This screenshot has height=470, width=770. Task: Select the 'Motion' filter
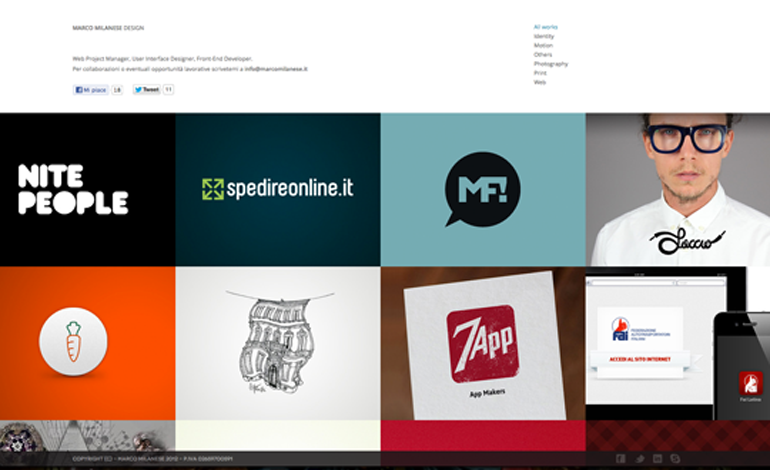[x=543, y=45]
